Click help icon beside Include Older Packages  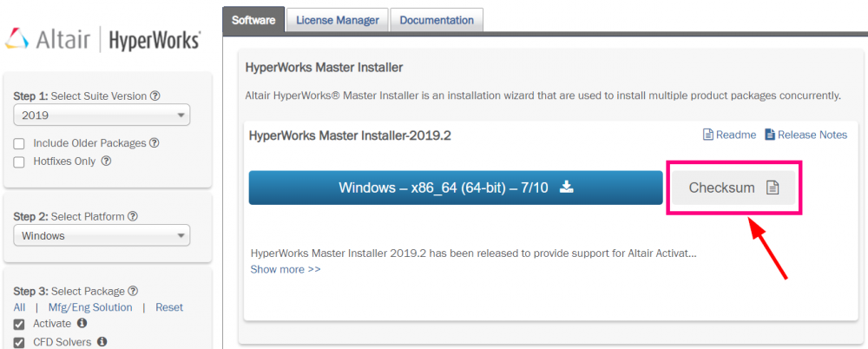pos(154,143)
